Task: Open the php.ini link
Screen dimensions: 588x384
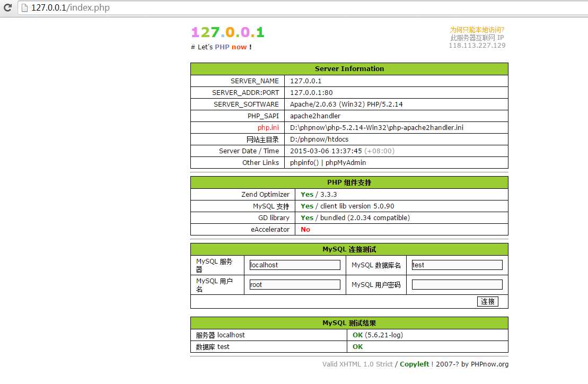Action: (x=268, y=127)
